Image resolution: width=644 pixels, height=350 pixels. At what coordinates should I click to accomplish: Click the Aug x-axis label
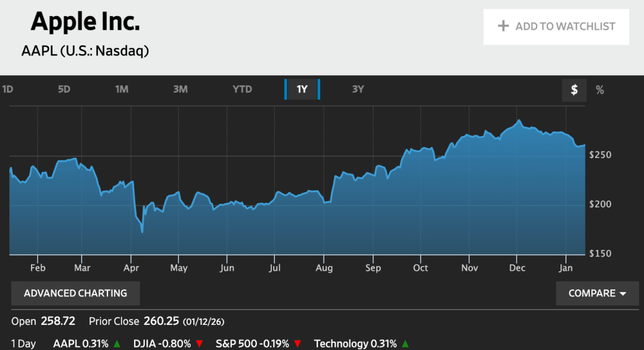(x=324, y=268)
